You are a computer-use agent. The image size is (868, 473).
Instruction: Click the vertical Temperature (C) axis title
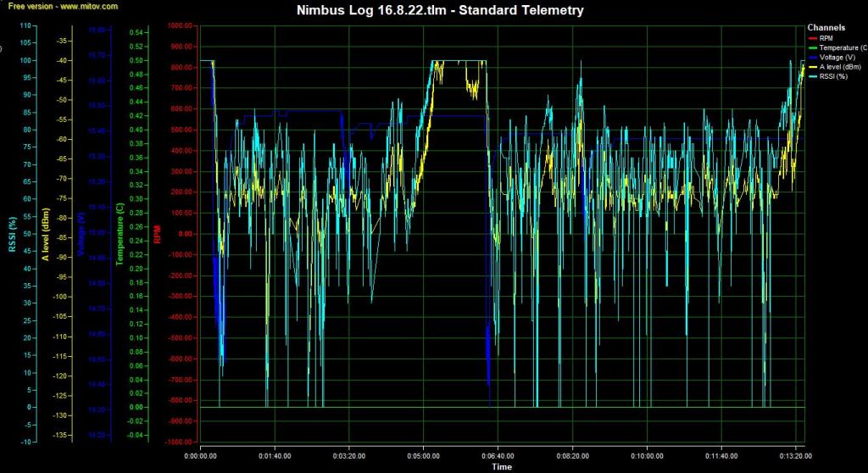(x=120, y=233)
